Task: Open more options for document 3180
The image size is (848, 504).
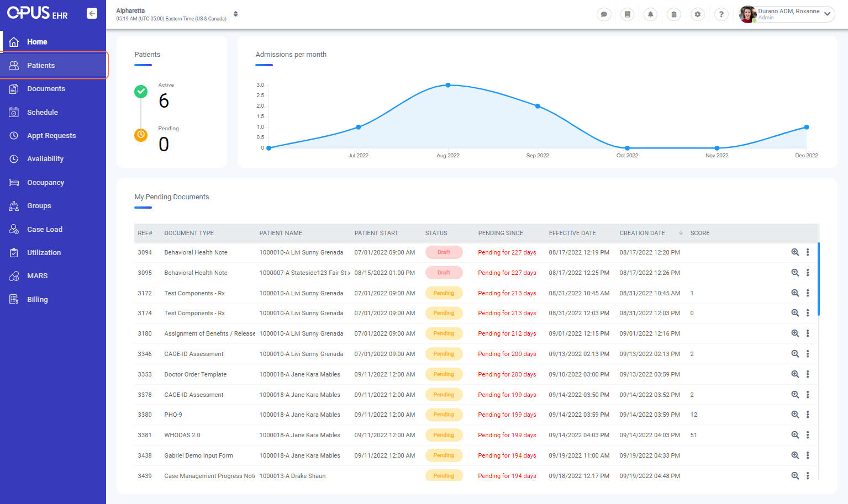Action: click(808, 333)
